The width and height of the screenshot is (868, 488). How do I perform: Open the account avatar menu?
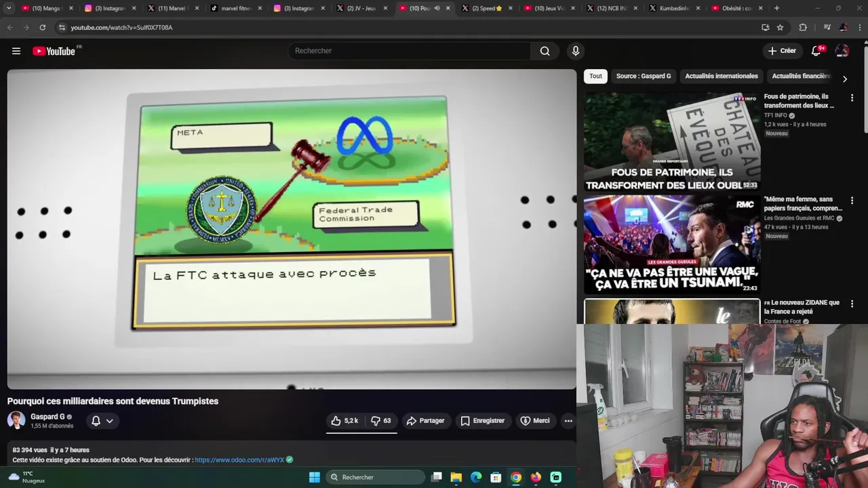click(x=842, y=51)
